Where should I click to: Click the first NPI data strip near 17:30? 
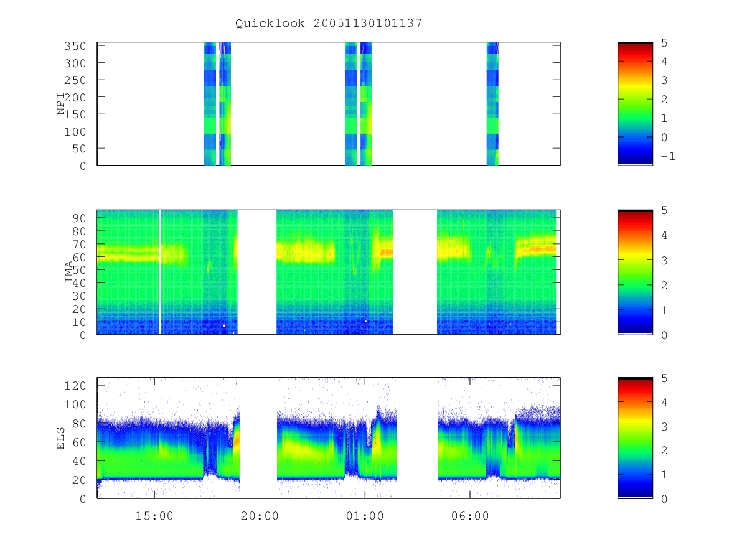(210, 103)
